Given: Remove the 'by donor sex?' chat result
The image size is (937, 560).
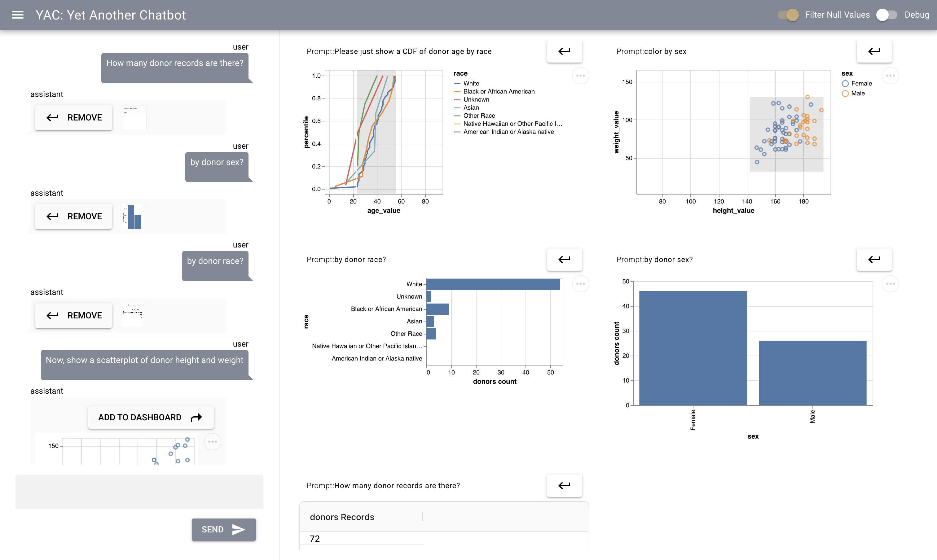Looking at the screenshot, I should pos(74,216).
